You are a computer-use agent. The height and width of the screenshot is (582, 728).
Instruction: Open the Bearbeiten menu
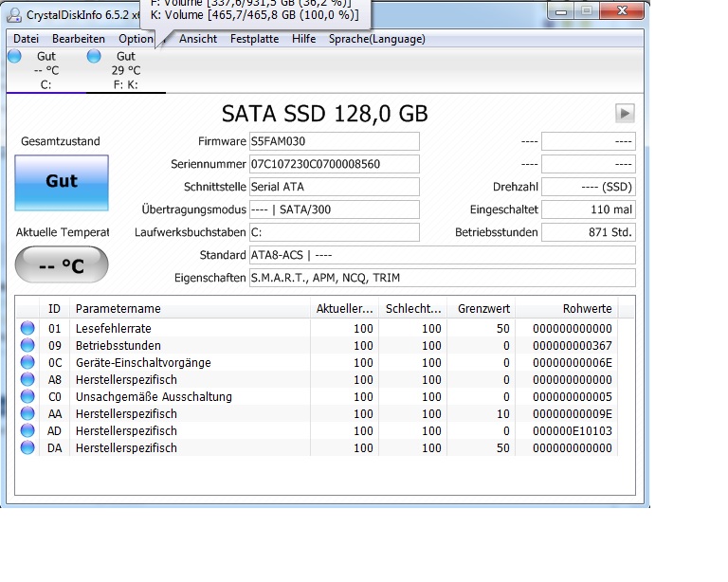coord(79,39)
